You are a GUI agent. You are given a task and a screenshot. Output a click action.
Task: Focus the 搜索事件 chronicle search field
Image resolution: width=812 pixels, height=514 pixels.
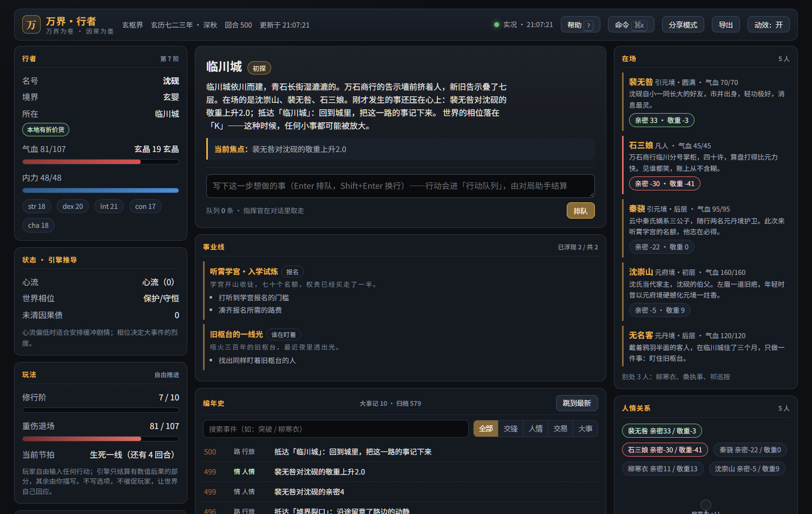(x=336, y=429)
